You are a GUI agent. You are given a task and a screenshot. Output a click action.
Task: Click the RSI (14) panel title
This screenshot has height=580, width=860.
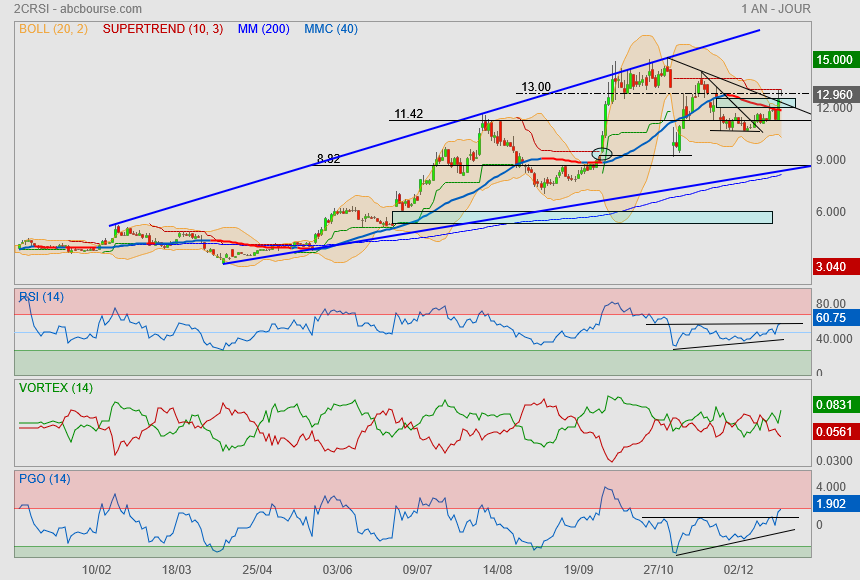(x=42, y=297)
